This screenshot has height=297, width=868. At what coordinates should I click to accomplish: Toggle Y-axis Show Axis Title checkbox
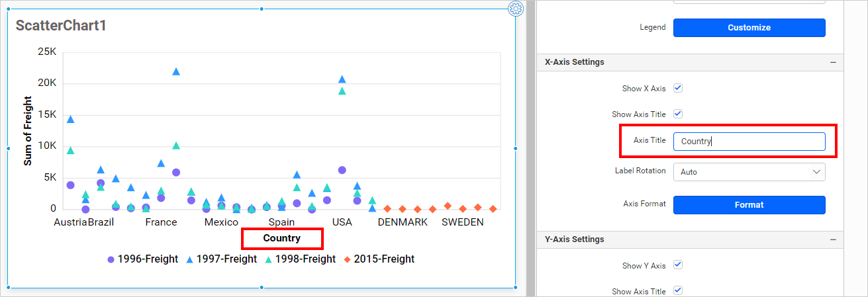click(x=678, y=291)
